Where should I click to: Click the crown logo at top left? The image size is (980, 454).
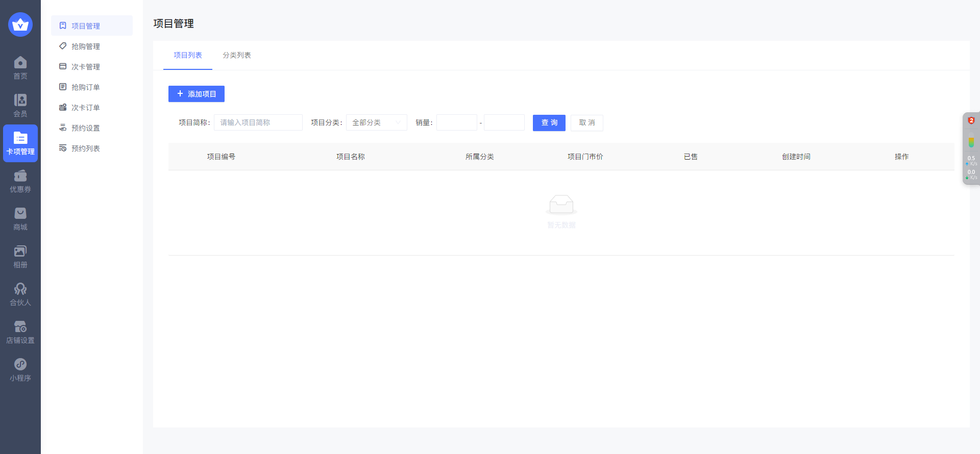pos(20,24)
